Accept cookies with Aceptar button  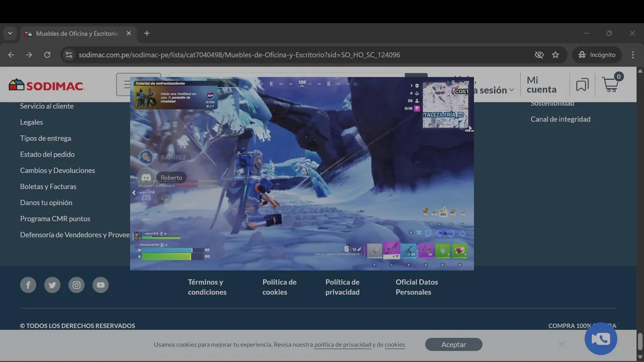(454, 344)
